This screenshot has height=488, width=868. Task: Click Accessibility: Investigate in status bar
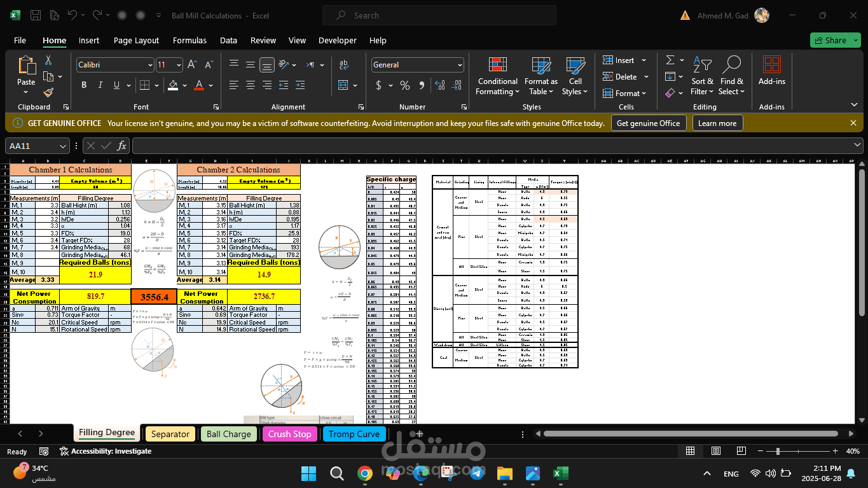pyautogui.click(x=106, y=451)
